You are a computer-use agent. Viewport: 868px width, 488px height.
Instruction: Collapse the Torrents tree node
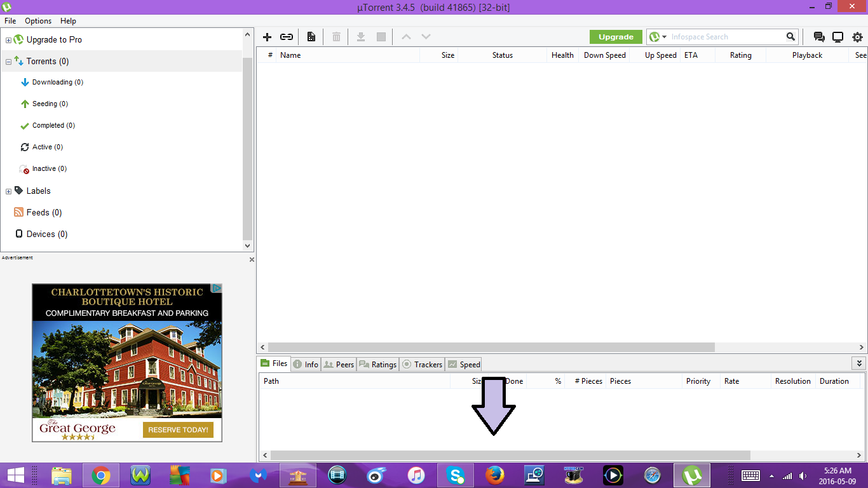[8, 62]
